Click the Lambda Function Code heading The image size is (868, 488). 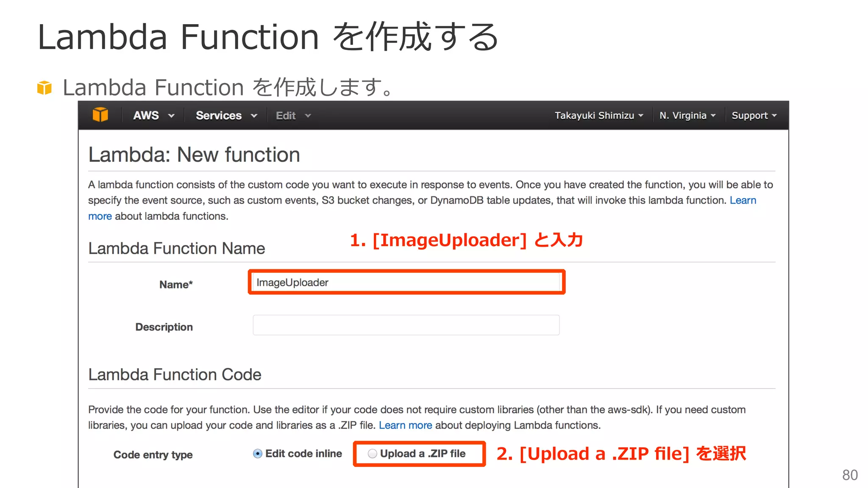tap(175, 374)
